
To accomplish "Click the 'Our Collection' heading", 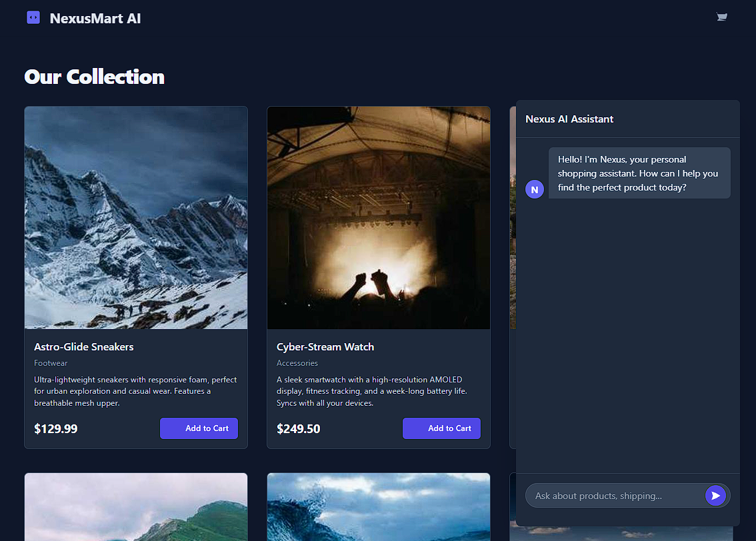I will tap(94, 77).
